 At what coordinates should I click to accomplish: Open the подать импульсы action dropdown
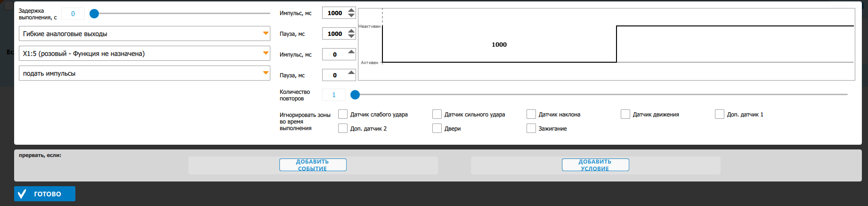click(x=144, y=73)
